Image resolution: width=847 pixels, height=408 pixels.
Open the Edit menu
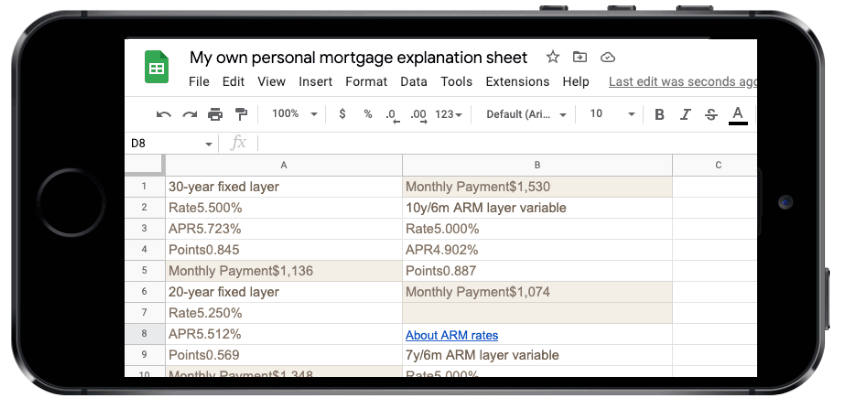[x=233, y=82]
